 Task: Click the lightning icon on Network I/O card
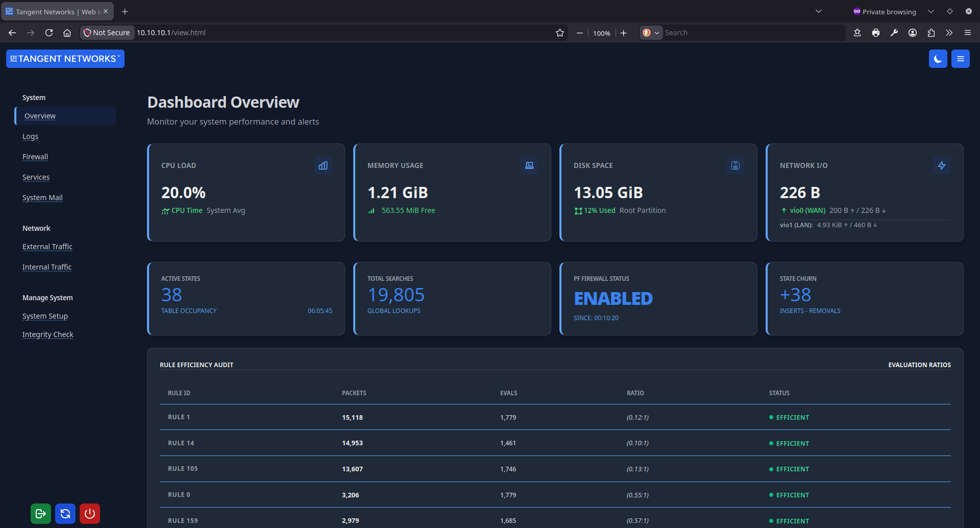tap(942, 165)
